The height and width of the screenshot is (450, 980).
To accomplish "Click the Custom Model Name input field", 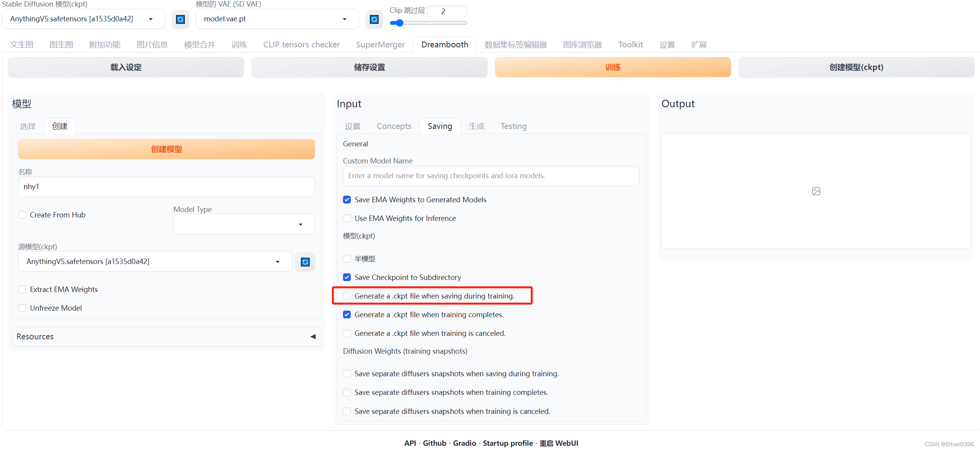I will pos(491,176).
